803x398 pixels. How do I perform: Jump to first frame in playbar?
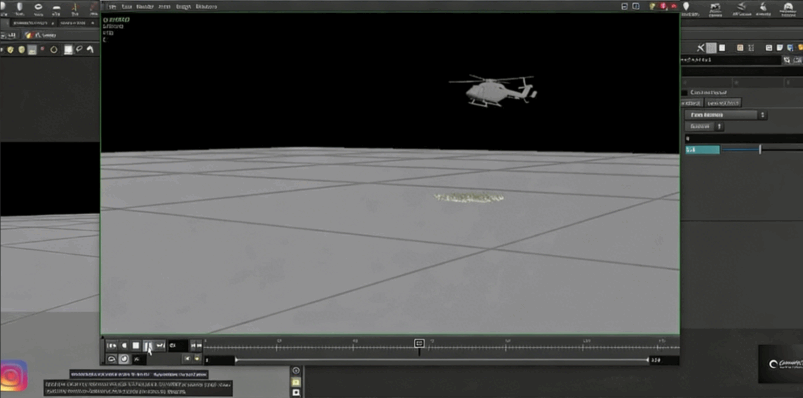pos(111,346)
